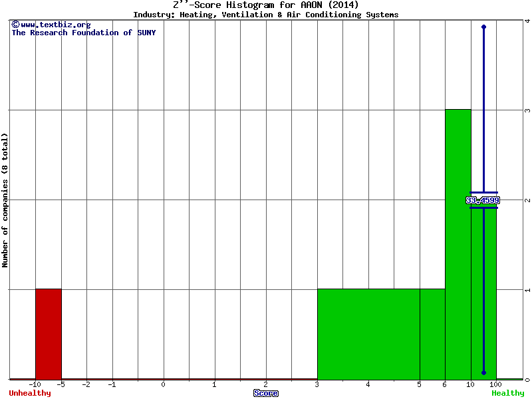This screenshot has height=399, width=532.
Task: Click the -10 tick label on the x-axis
Action: (x=35, y=384)
